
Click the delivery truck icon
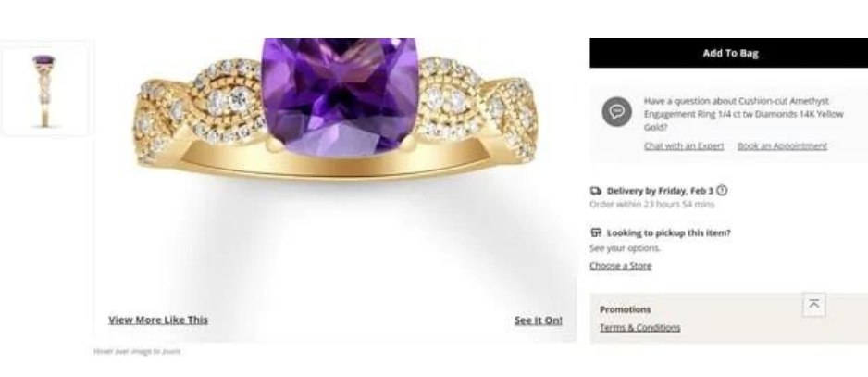596,191
